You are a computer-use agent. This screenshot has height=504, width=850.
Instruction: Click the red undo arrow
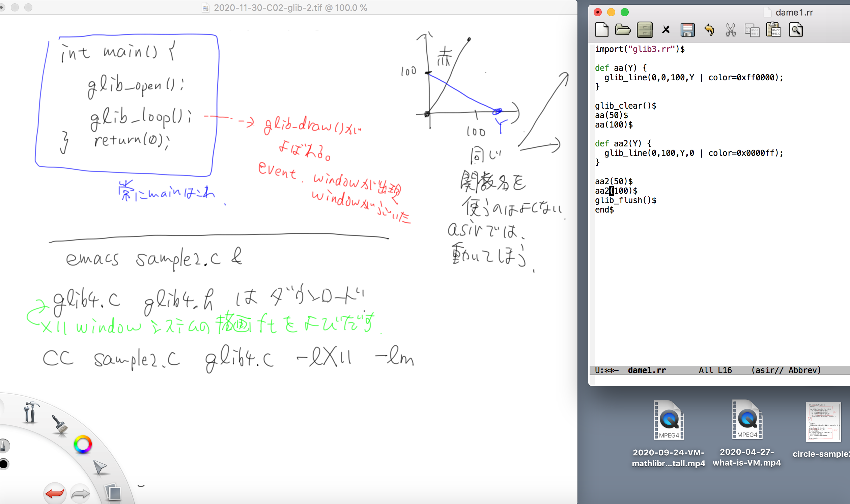[x=55, y=493]
